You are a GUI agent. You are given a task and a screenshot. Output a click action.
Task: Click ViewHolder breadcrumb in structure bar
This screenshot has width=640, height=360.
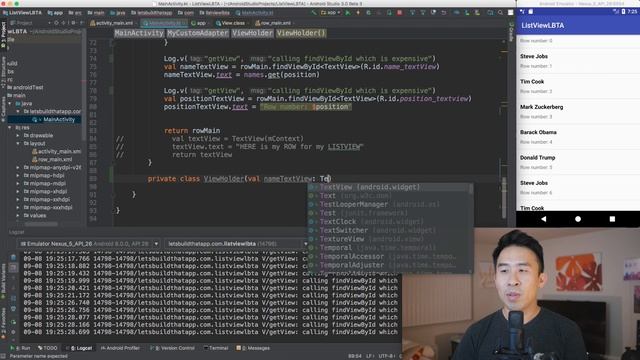pos(252,33)
